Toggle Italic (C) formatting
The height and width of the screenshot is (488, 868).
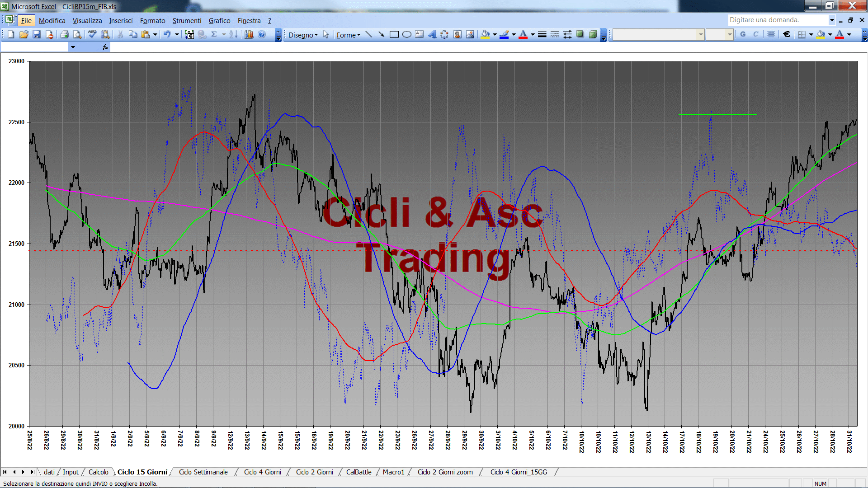tap(755, 34)
